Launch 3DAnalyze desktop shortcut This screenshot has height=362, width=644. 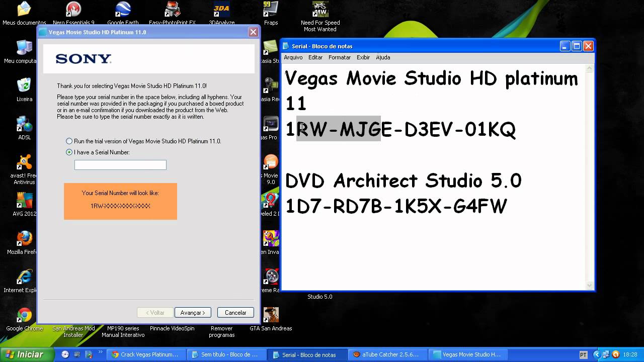pos(221,13)
